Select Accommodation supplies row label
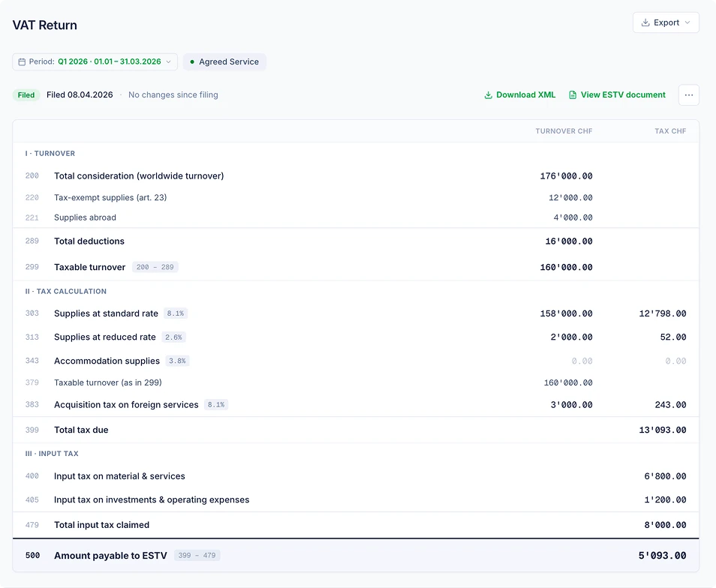Viewport: 716px width, 588px height. click(107, 361)
